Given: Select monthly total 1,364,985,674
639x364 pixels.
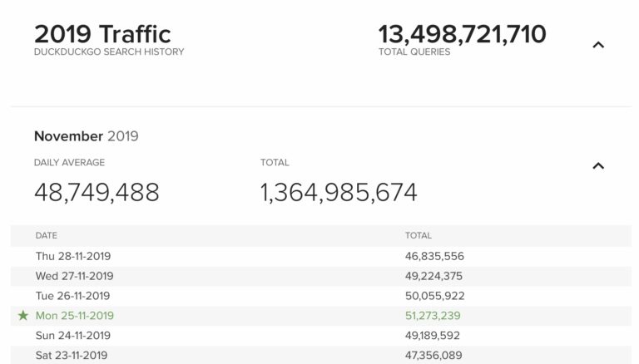Looking at the screenshot, I should (x=339, y=192).
